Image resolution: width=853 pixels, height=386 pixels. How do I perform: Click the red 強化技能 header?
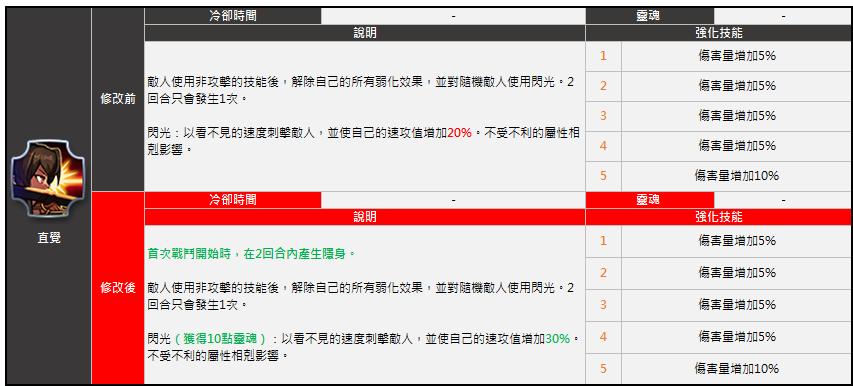pos(719,217)
